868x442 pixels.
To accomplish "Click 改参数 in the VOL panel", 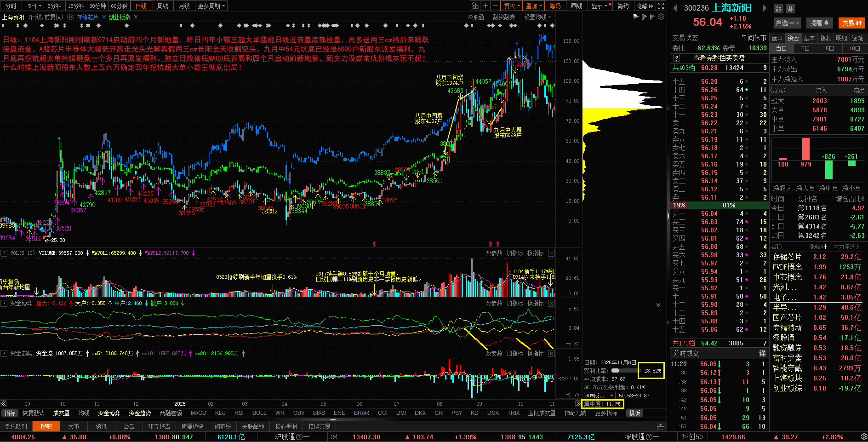I will 494,253.
